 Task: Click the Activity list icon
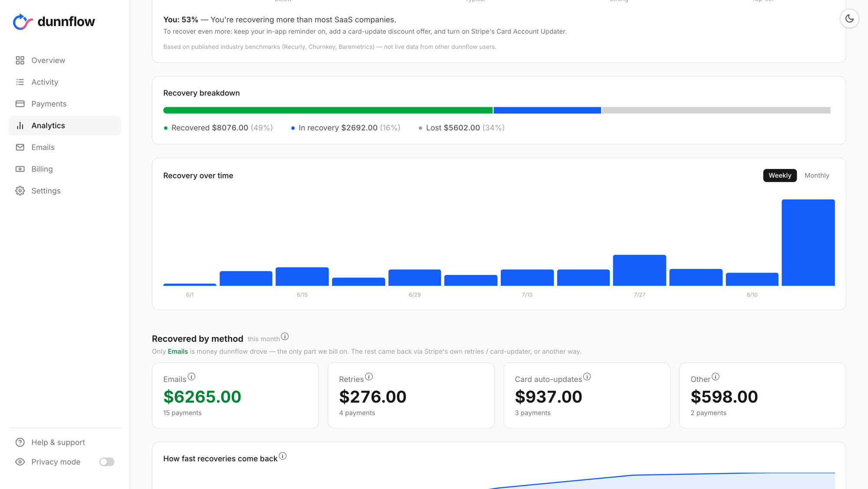coord(20,82)
